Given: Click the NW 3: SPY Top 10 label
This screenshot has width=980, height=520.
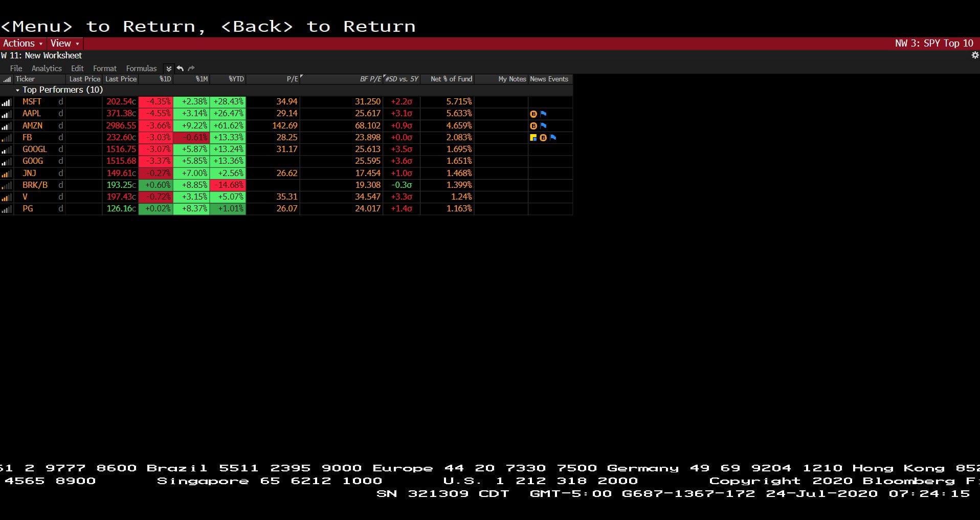Looking at the screenshot, I should [934, 43].
